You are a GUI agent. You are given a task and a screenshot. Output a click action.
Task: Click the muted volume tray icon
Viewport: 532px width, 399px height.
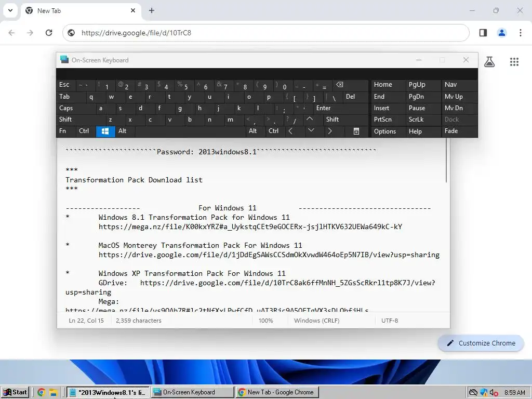494,393
